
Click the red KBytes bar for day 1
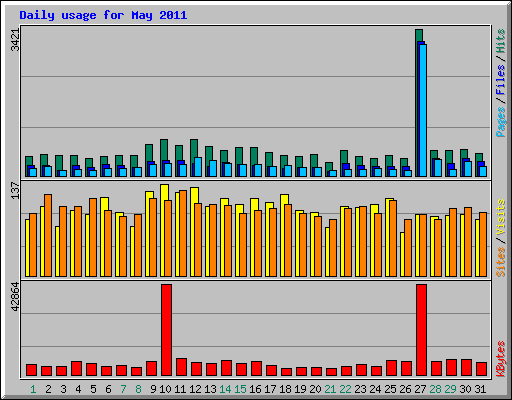click(32, 370)
